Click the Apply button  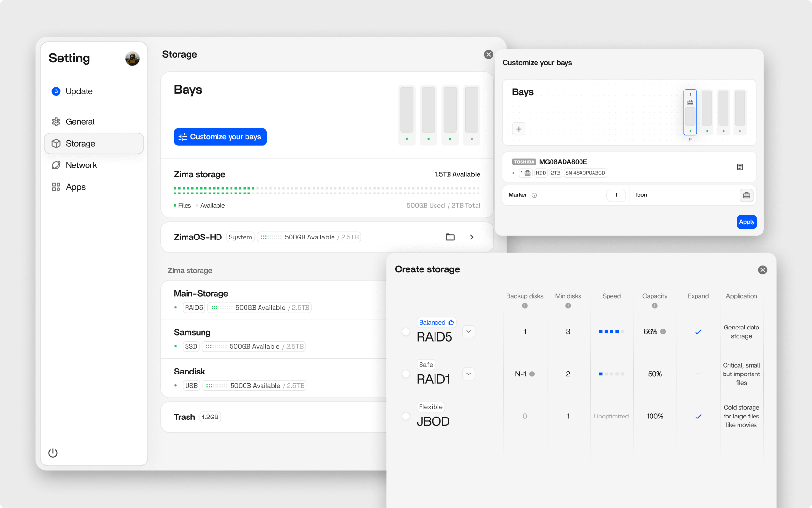tap(747, 222)
